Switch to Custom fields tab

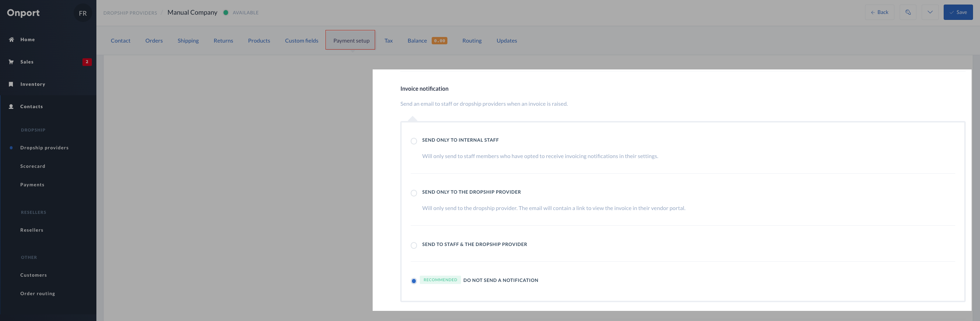pos(302,40)
